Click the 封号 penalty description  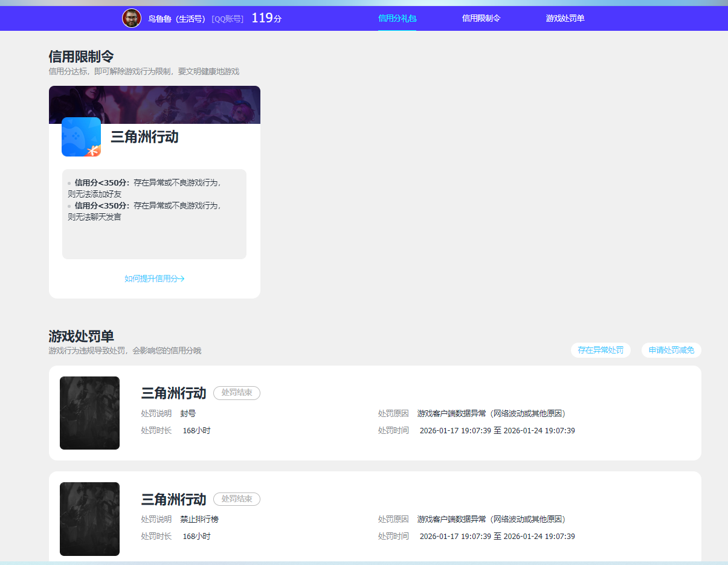click(x=188, y=414)
